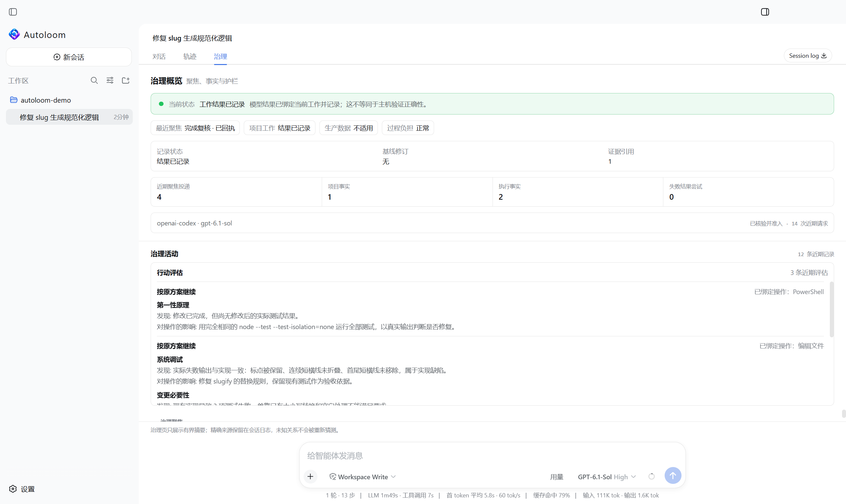This screenshot has width=846, height=504.
Task: Click the openai-codex · gpt-6.1-sol model row
Action: click(x=492, y=223)
